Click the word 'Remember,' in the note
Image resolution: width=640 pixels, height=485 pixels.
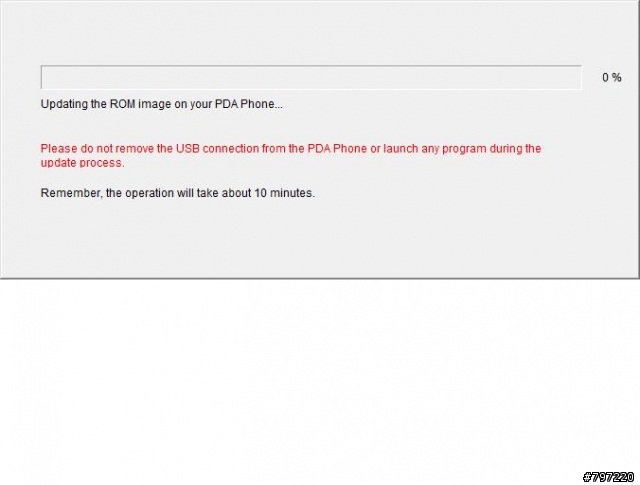[71, 193]
